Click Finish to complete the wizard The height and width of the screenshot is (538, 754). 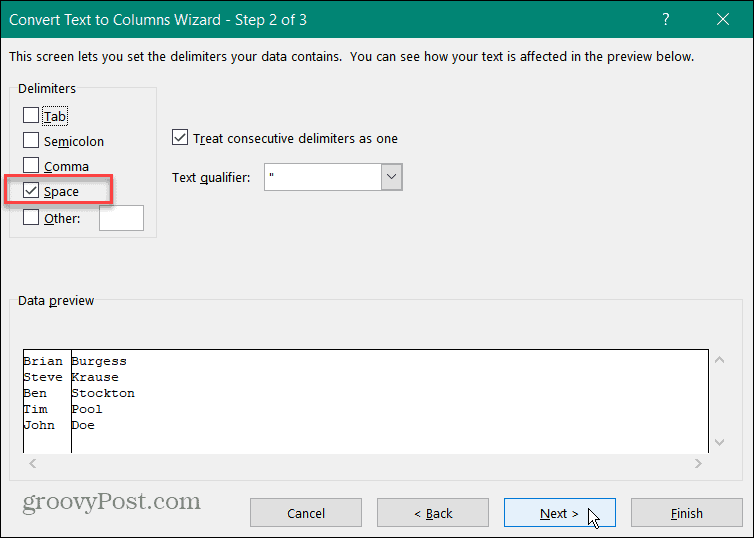point(687,513)
